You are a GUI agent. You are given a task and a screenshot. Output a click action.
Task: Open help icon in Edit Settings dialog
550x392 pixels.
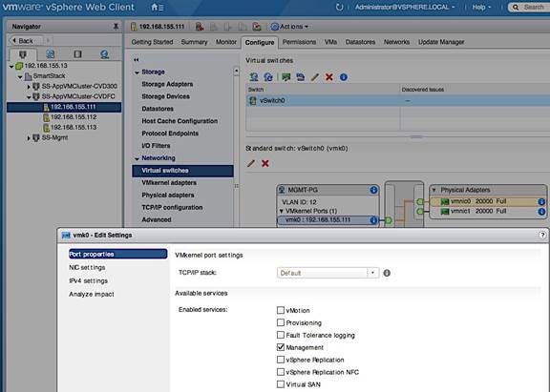[542, 235]
